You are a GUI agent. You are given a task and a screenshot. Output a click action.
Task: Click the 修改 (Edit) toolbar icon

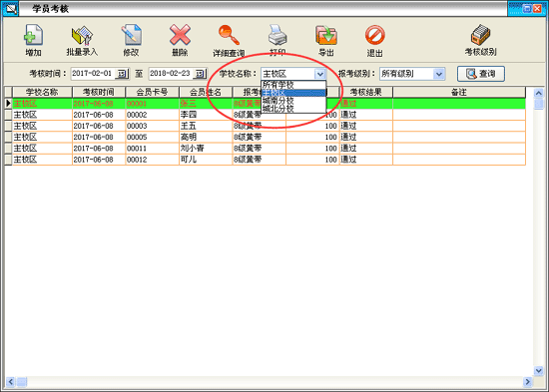[132, 35]
